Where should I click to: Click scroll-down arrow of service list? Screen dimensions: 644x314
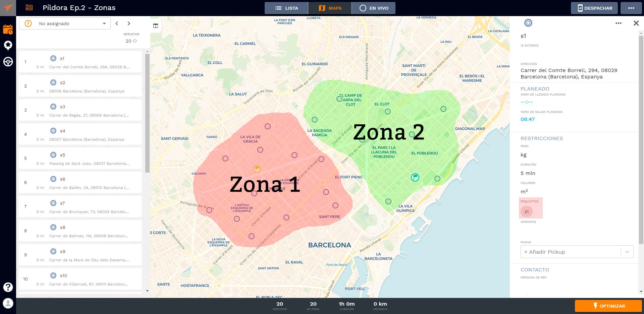point(147,291)
